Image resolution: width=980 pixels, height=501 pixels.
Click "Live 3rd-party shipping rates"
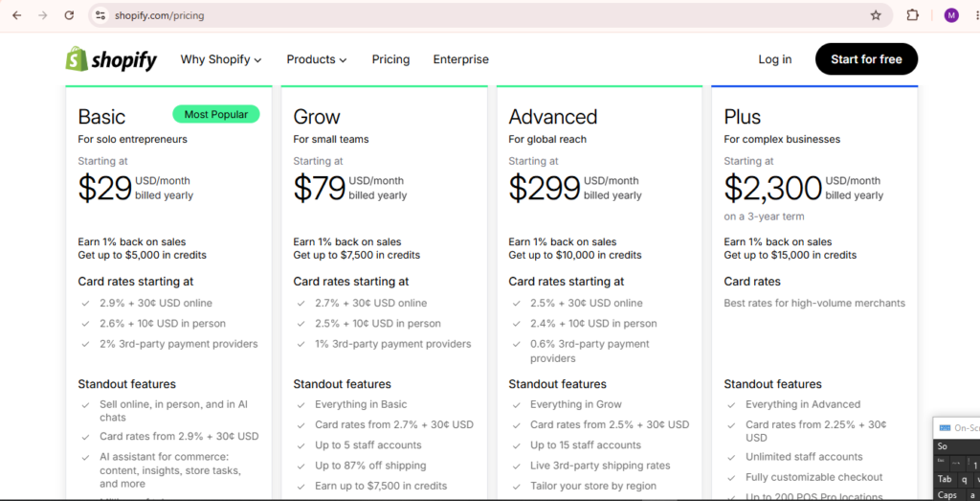pos(600,466)
